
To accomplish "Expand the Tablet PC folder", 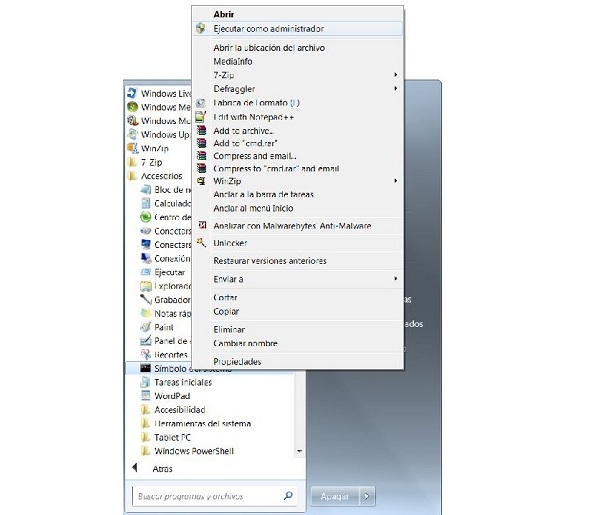I will point(166,437).
